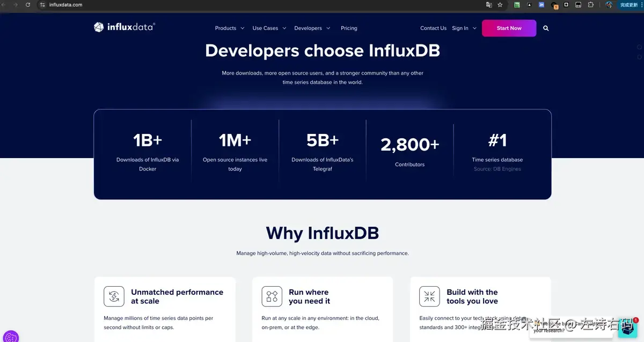Click the Sign In link
Viewport: 644px width, 342px height.
(460, 28)
